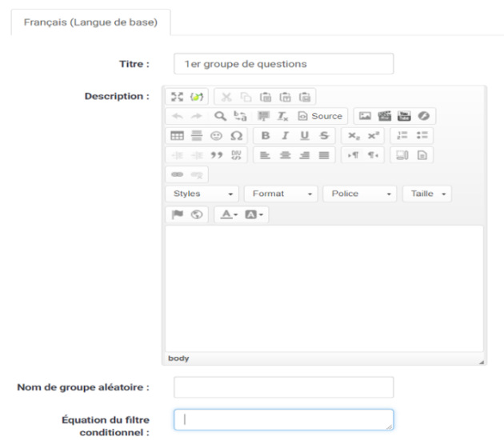Insert HTML5 video clip icon
This screenshot has height=440, width=504.
[385, 116]
